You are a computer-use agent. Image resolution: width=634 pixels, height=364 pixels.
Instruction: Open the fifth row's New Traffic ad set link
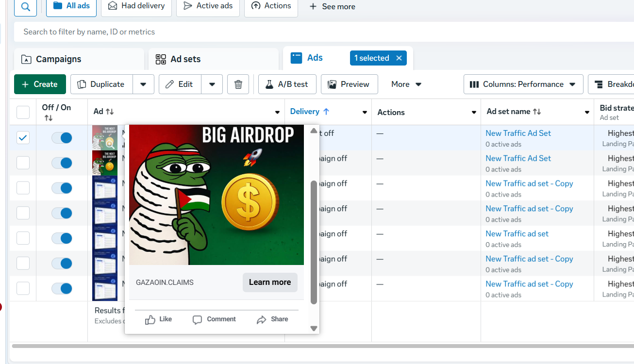point(517,234)
